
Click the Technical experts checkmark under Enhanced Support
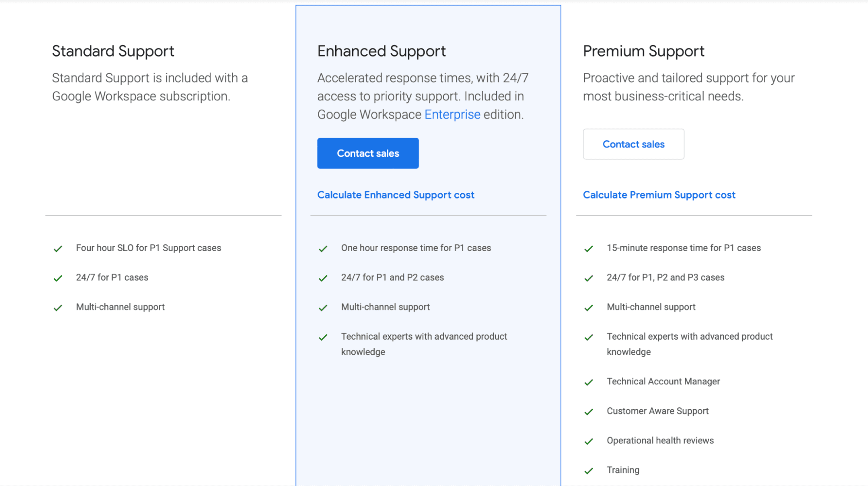(x=323, y=337)
